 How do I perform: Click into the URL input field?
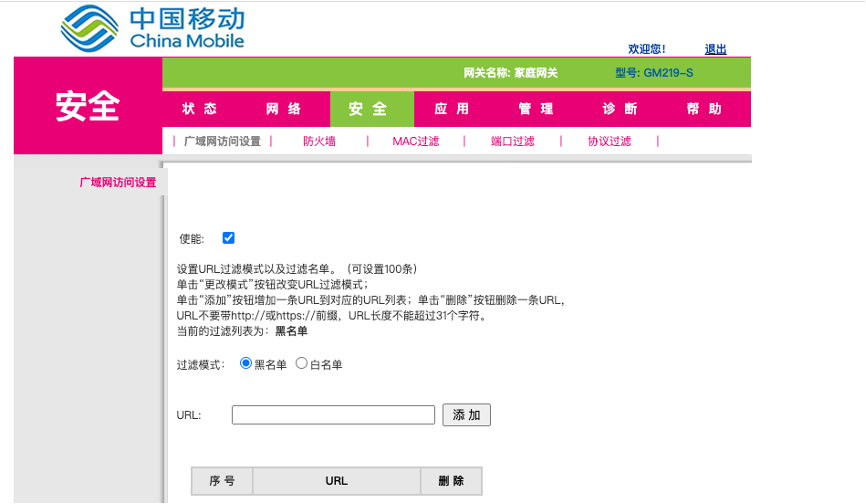[x=334, y=415]
